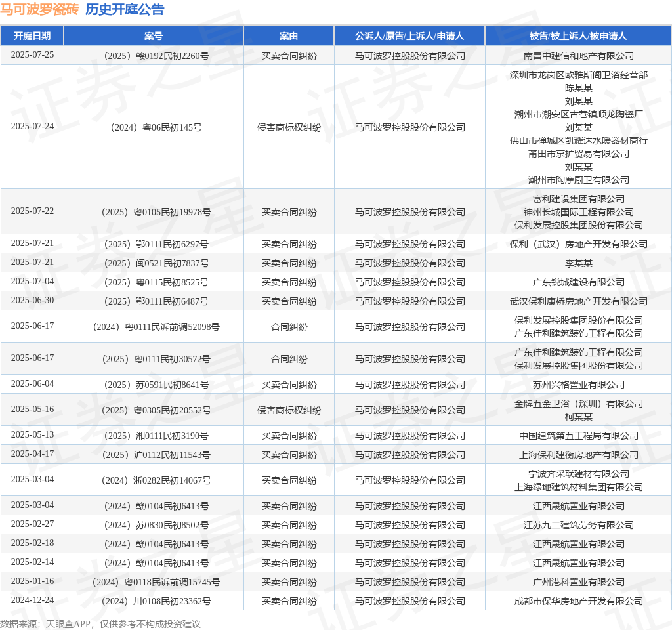Select the date cell 2025-06-30
Screen dimensions: 672x630
coord(33,301)
